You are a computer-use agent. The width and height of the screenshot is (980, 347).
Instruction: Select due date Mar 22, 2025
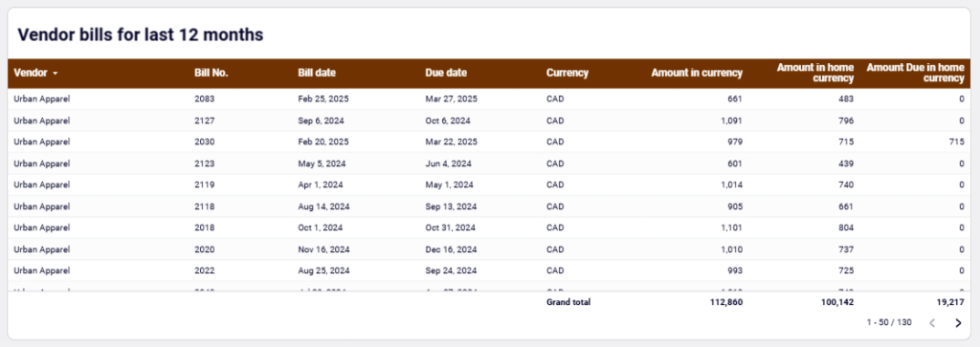(452, 141)
